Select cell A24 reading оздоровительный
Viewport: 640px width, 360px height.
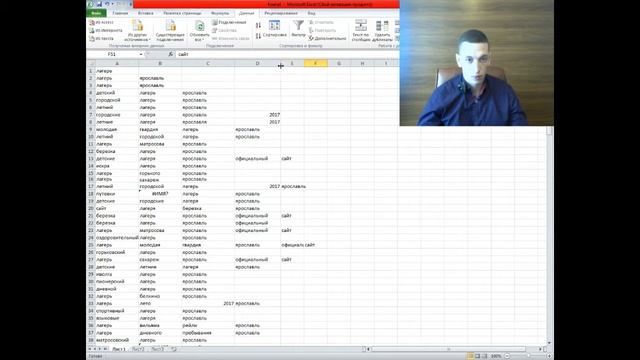[117, 238]
